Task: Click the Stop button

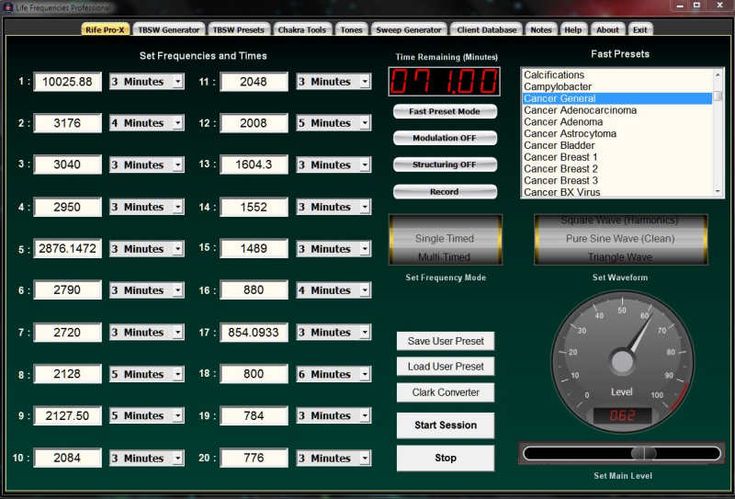Action: click(445, 458)
